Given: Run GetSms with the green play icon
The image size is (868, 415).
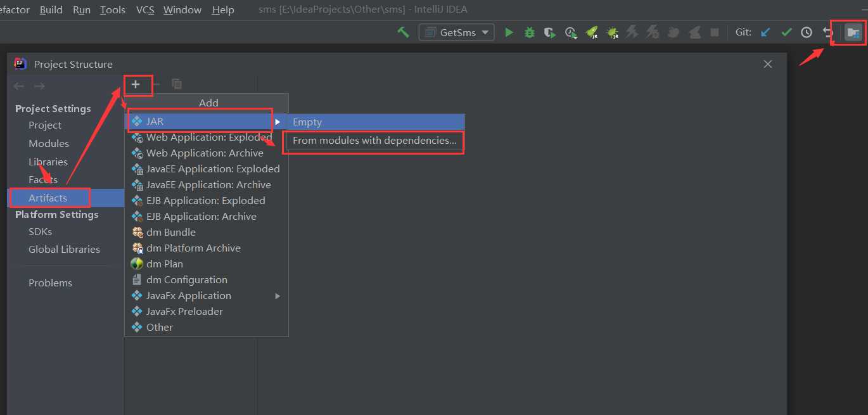Looking at the screenshot, I should pyautogui.click(x=509, y=32).
